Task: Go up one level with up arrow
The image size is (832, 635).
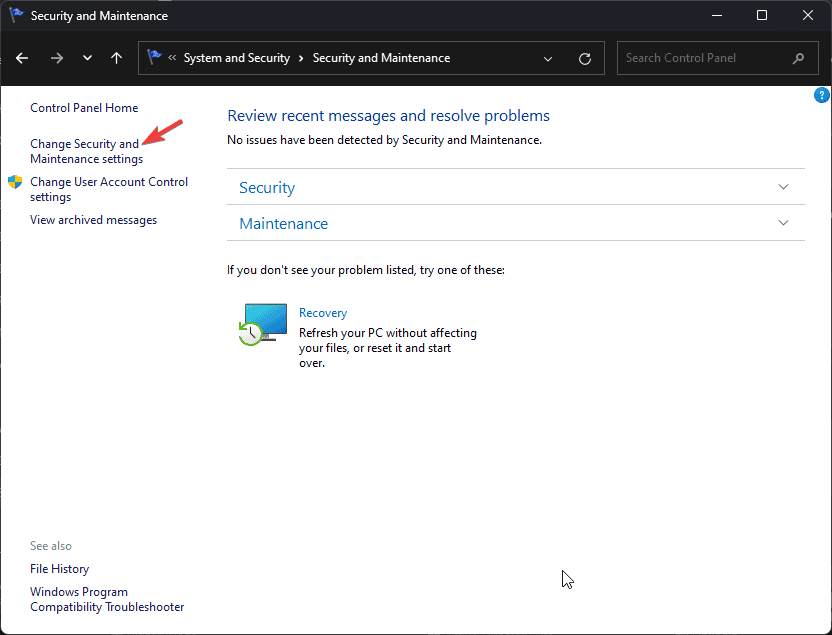Action: coord(116,58)
